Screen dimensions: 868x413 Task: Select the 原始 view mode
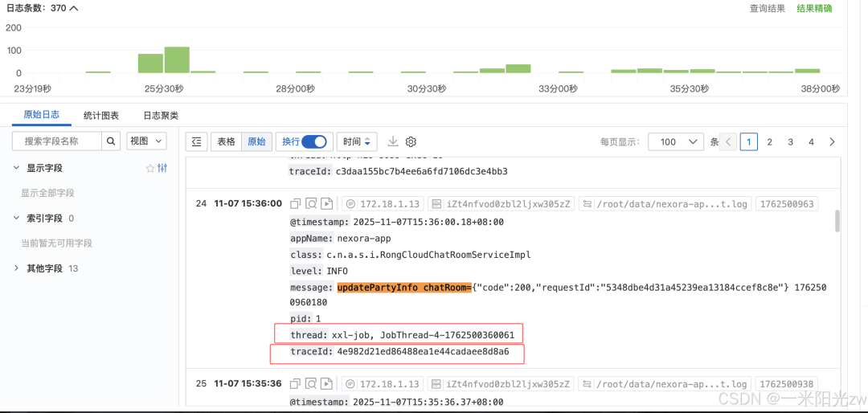pyautogui.click(x=257, y=141)
